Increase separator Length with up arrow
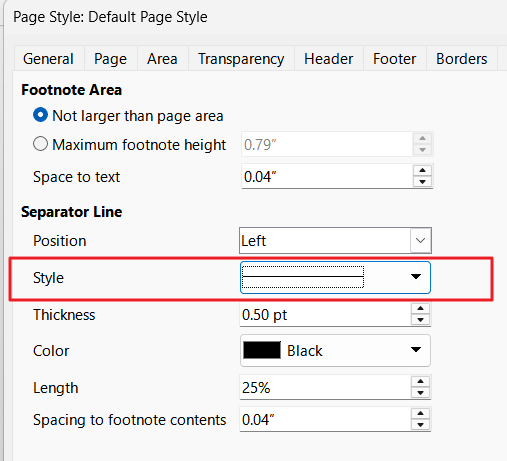 (x=420, y=381)
